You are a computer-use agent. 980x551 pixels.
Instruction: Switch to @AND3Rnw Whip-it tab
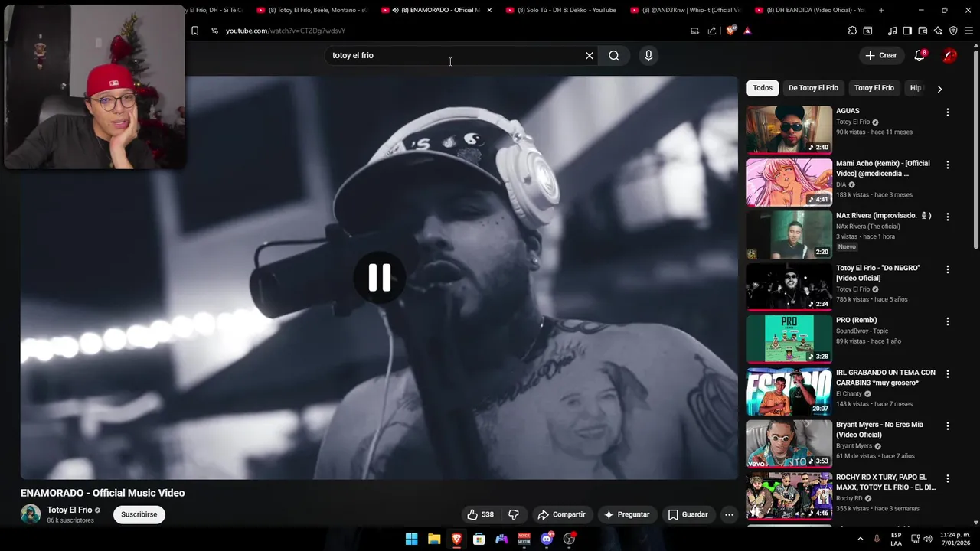(684, 10)
